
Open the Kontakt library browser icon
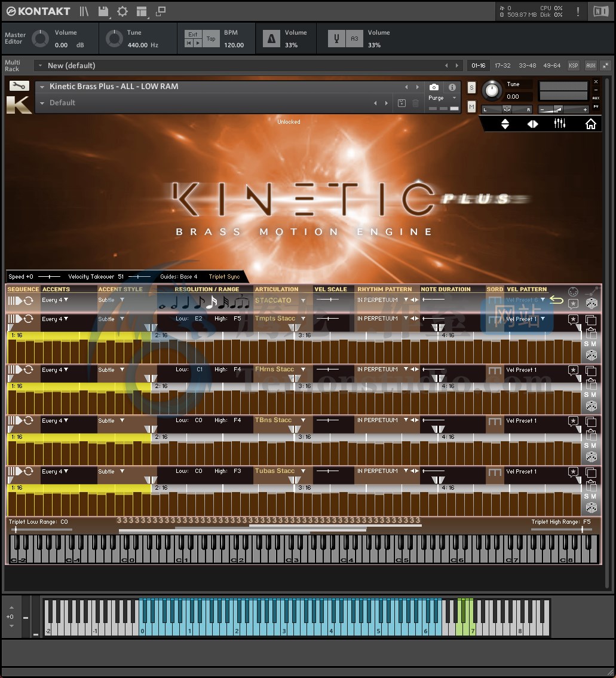[x=84, y=12]
